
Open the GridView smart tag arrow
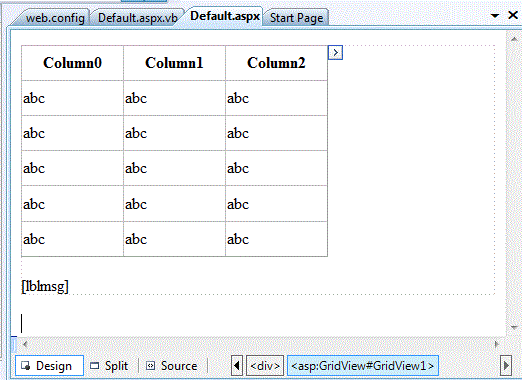pos(335,53)
